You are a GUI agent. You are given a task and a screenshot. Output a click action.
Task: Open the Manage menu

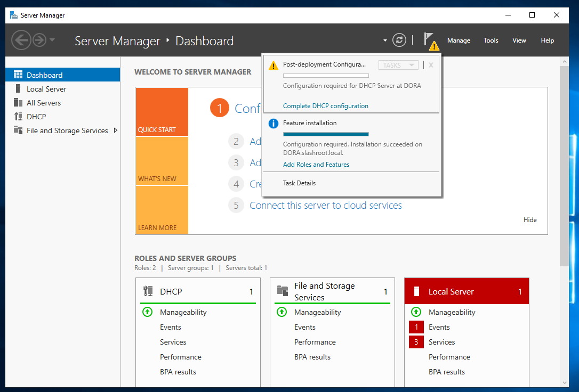(x=459, y=40)
